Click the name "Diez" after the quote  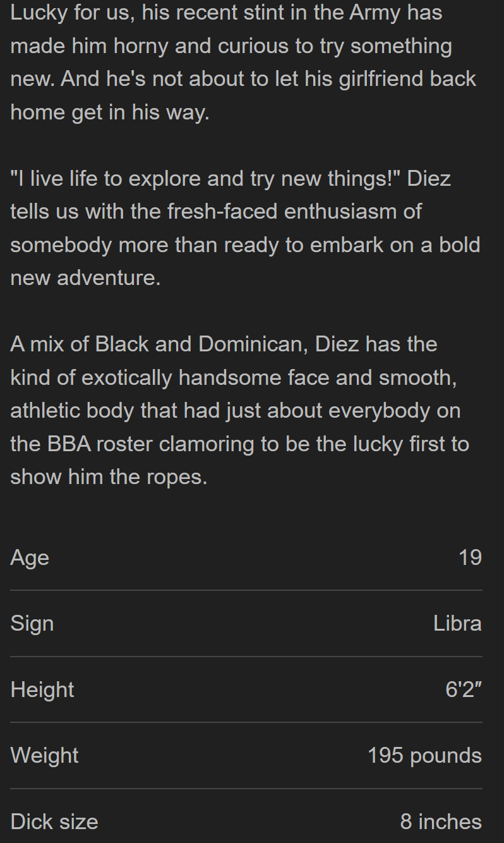point(429,178)
